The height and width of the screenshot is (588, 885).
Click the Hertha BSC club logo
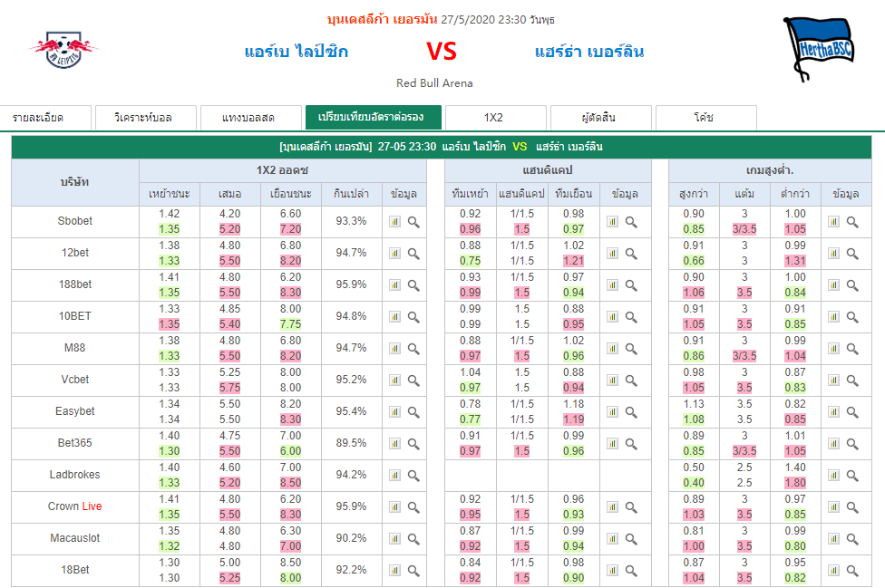point(819,49)
